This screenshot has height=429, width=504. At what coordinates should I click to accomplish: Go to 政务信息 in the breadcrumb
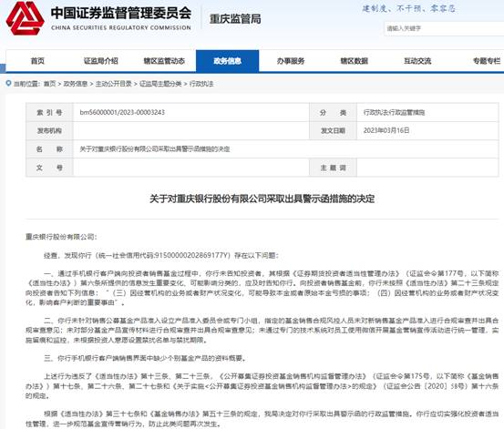point(76,84)
